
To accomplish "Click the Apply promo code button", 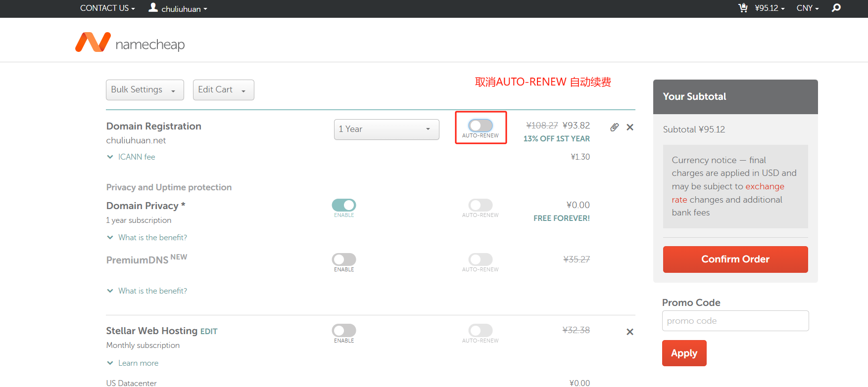I will pos(684,353).
